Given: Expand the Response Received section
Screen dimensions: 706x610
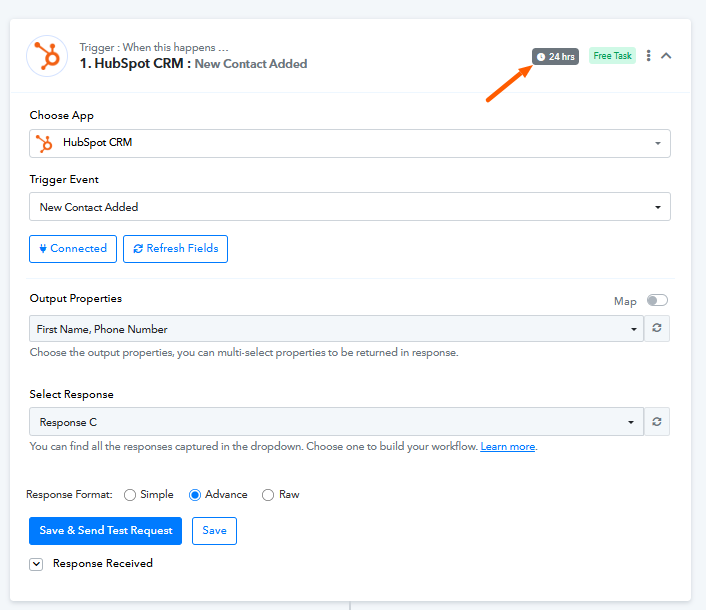Looking at the screenshot, I should tap(36, 564).
